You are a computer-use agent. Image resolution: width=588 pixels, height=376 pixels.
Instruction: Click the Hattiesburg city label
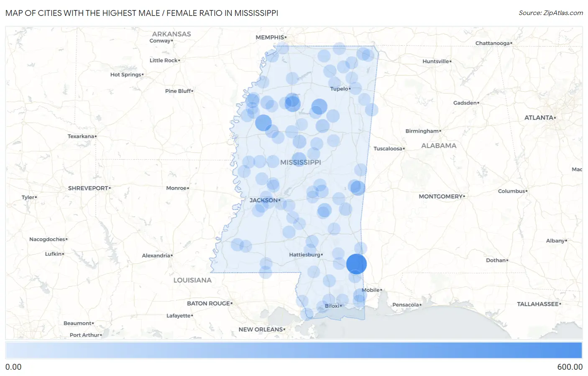(x=304, y=255)
